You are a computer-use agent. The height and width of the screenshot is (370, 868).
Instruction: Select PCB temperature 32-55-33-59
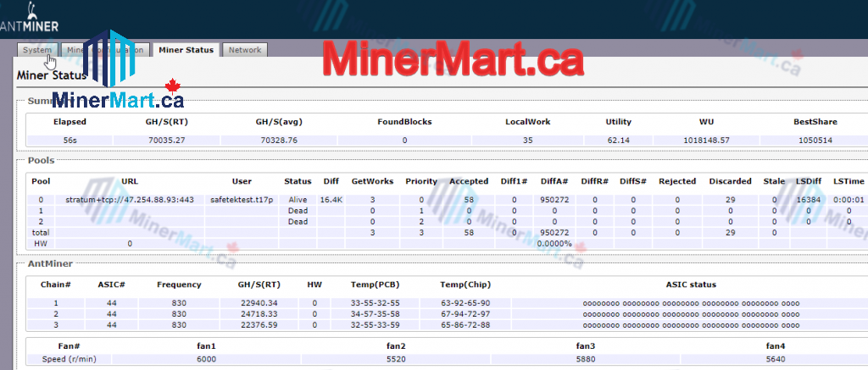click(x=376, y=325)
